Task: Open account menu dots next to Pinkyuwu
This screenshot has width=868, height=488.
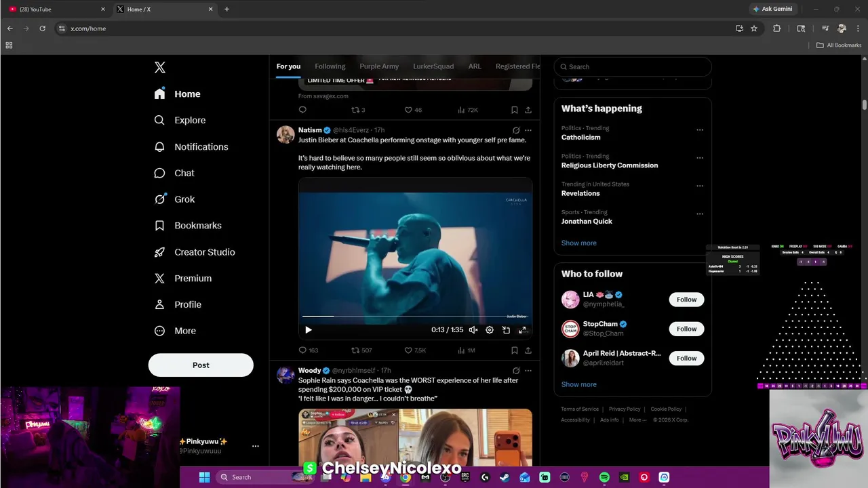Action: point(256,446)
